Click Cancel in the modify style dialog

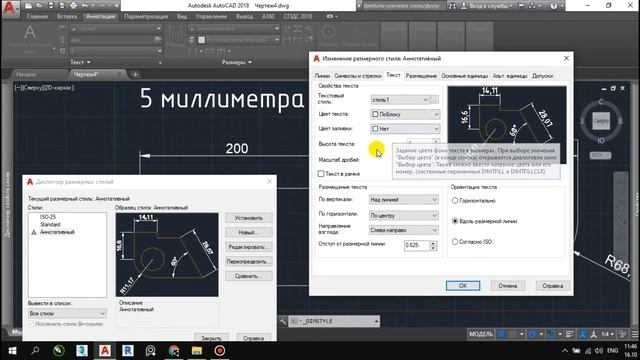(507, 286)
